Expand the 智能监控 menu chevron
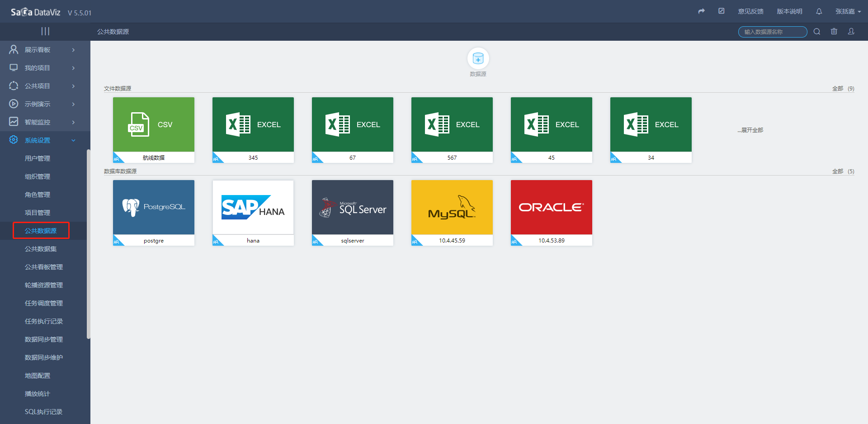868x424 pixels. click(73, 122)
